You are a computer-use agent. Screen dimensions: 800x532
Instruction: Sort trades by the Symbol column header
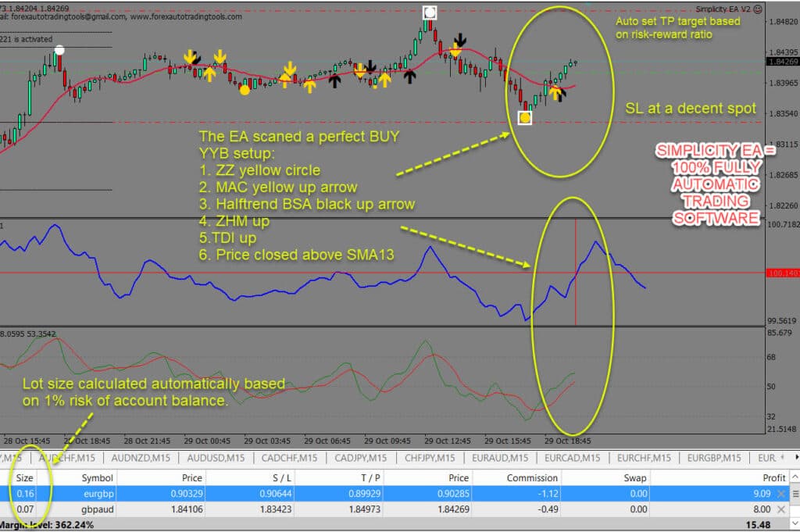(97, 478)
